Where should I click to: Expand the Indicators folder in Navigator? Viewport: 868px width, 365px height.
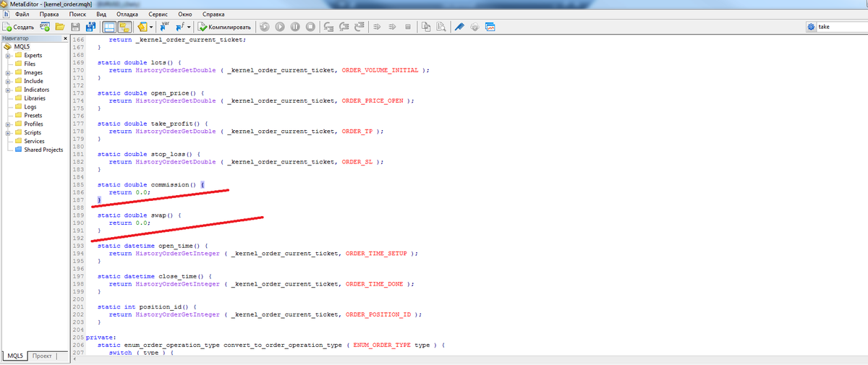pyautogui.click(x=7, y=90)
